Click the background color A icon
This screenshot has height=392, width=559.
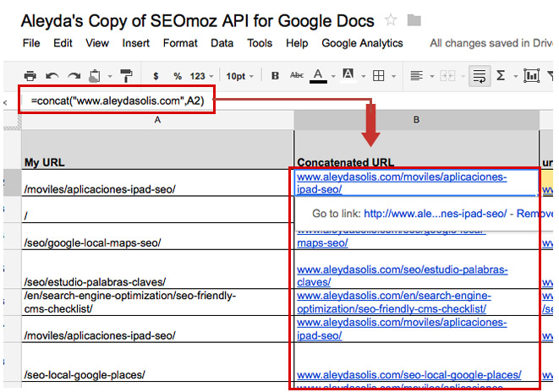(x=348, y=75)
